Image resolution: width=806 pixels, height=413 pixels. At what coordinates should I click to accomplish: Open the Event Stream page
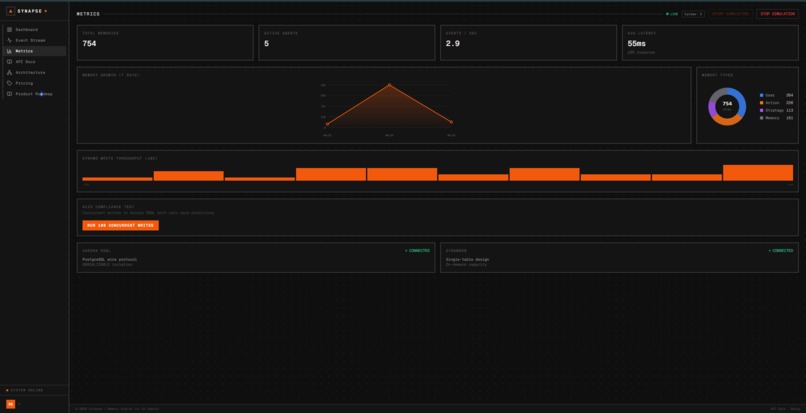point(34,40)
